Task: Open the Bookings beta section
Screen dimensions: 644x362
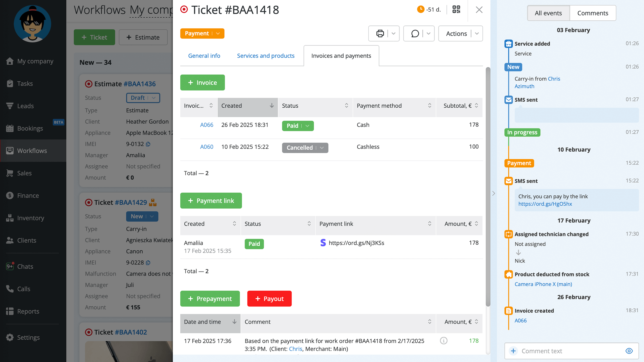Action: [30, 128]
